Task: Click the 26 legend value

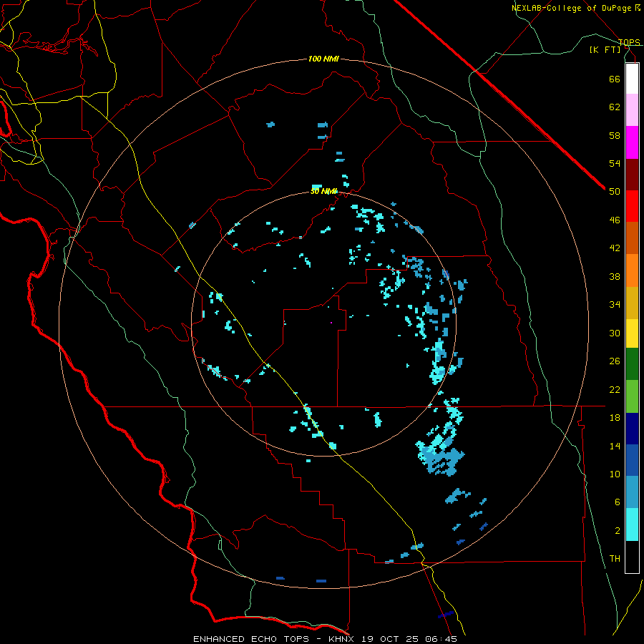Action: tap(615, 361)
